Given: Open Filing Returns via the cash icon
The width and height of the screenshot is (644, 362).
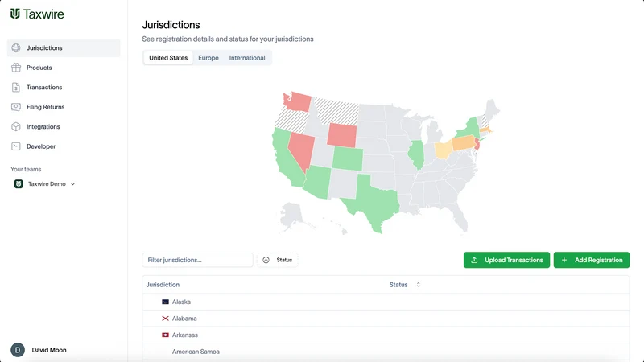Looking at the screenshot, I should coord(16,107).
